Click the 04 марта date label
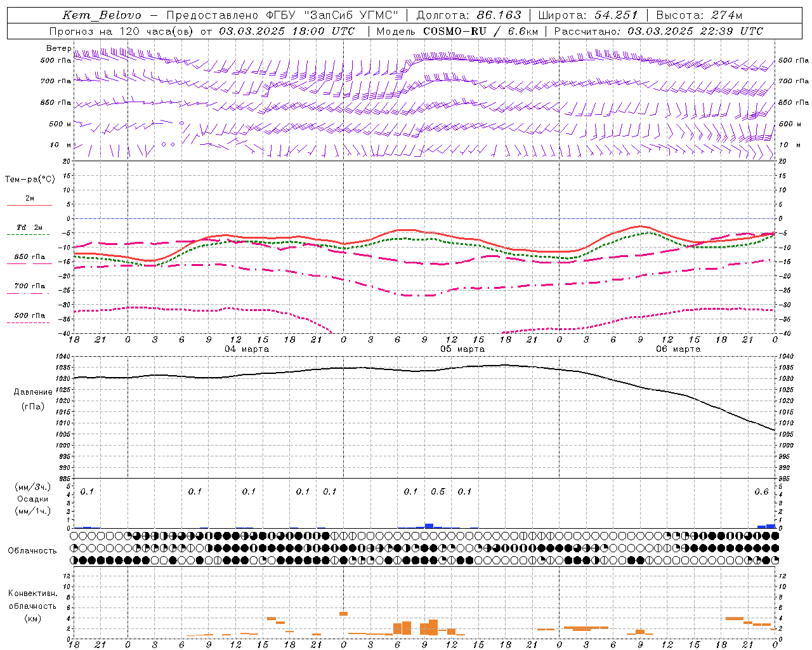This screenshot has width=812, height=650. [x=247, y=349]
